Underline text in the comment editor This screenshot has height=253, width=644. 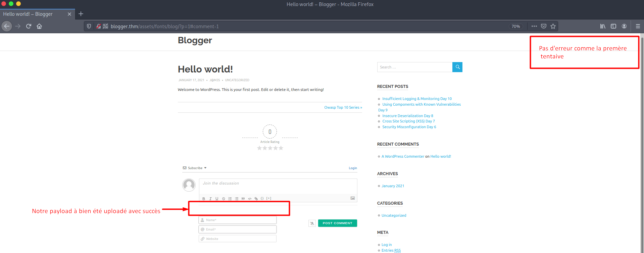[x=217, y=199]
